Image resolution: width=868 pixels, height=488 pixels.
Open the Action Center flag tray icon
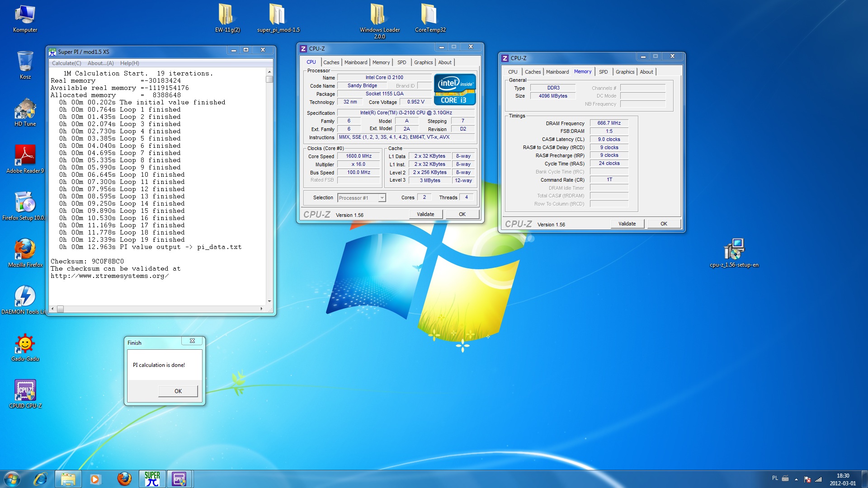[x=807, y=479]
